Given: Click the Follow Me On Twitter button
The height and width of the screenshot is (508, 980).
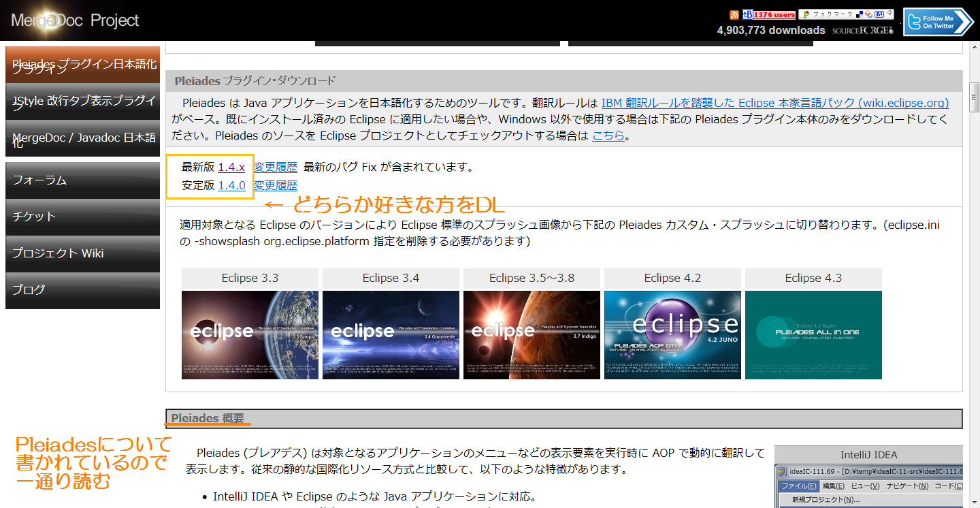Looking at the screenshot, I should 938,22.
